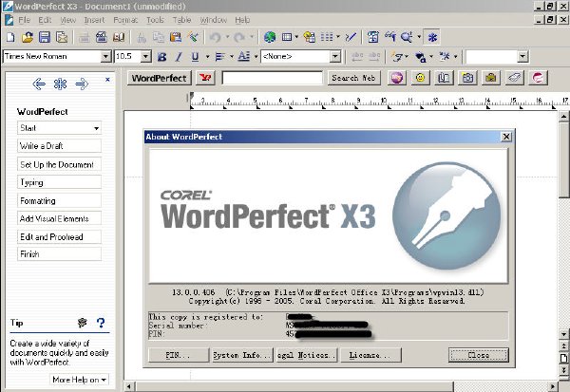Click the red round icon in Yahoo toolbar
This screenshot has width=570, height=392.
coord(538,78)
